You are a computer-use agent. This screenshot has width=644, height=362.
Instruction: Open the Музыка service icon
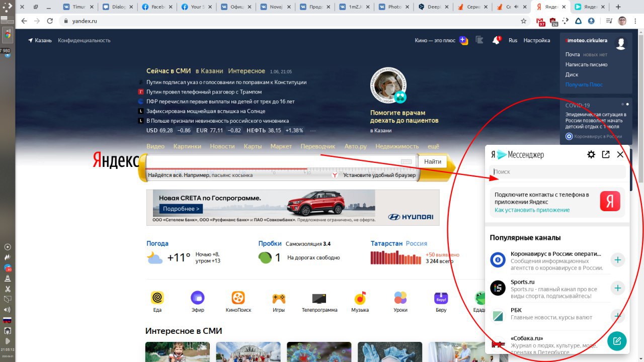click(360, 298)
